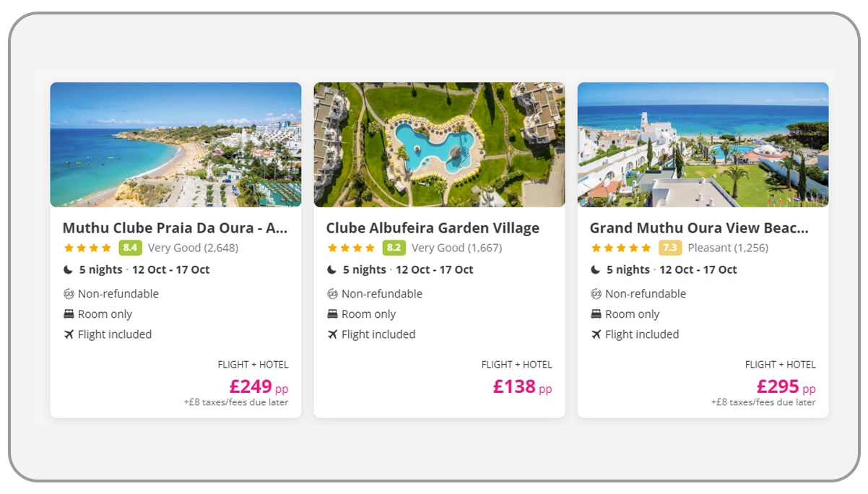The height and width of the screenshot is (494, 868).
Task: Click the five-star rating on Grand Muthu card
Action: point(621,248)
